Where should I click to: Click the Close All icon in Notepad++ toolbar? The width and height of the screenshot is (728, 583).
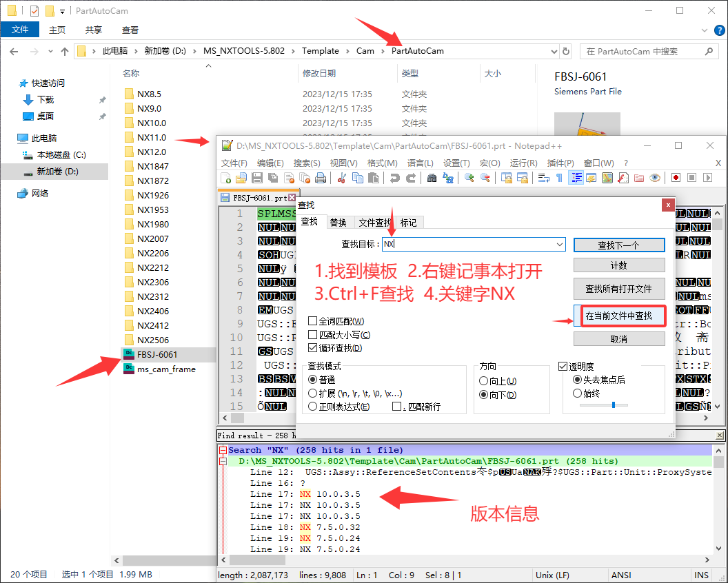tap(305, 178)
